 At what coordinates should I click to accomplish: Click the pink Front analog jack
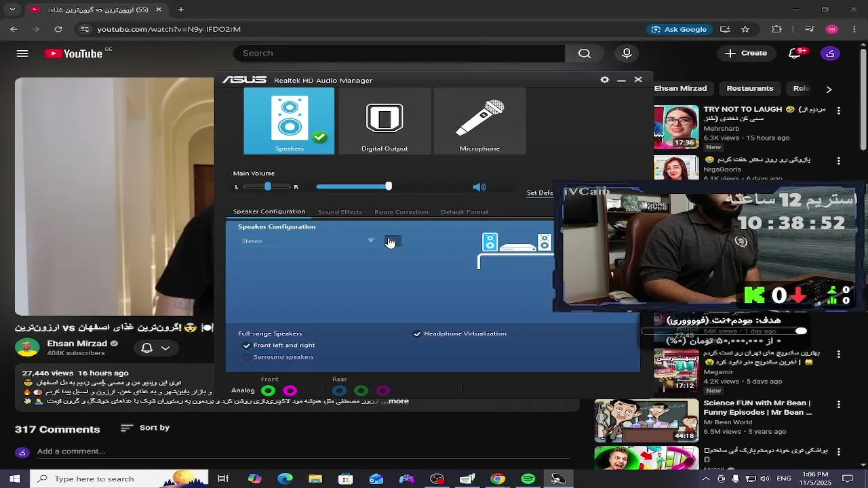click(x=290, y=390)
